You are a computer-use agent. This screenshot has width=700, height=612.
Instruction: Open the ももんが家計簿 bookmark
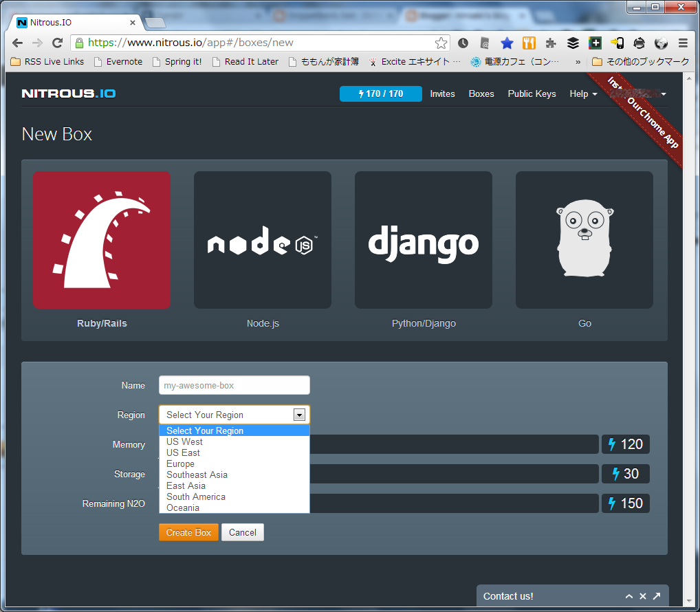click(x=324, y=62)
